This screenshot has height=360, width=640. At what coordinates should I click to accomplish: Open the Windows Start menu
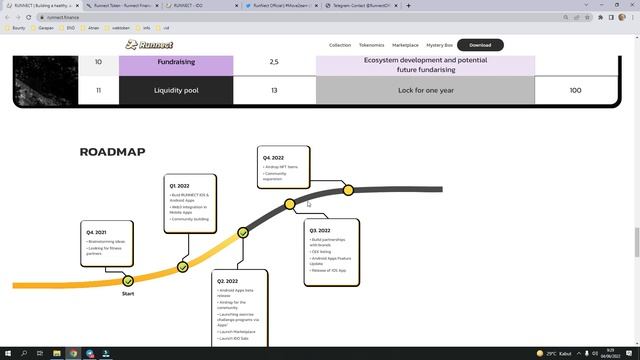[8, 353]
